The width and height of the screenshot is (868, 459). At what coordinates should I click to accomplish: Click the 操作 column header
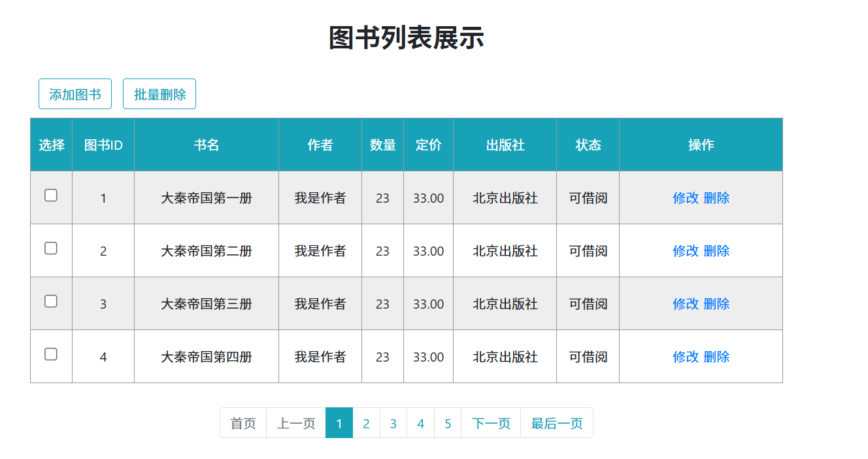[701, 145]
